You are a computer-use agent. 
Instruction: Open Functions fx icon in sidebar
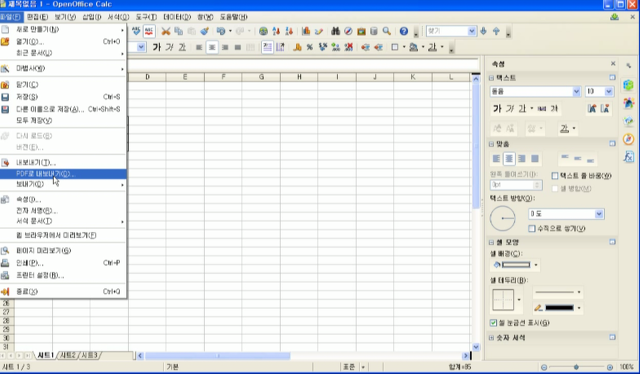pyautogui.click(x=629, y=156)
